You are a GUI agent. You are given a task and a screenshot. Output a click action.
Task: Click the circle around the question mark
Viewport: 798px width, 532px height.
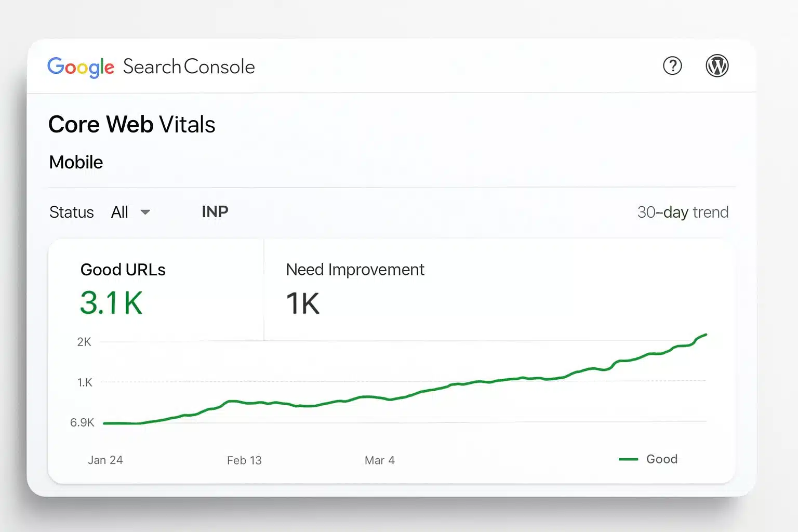pyautogui.click(x=672, y=66)
